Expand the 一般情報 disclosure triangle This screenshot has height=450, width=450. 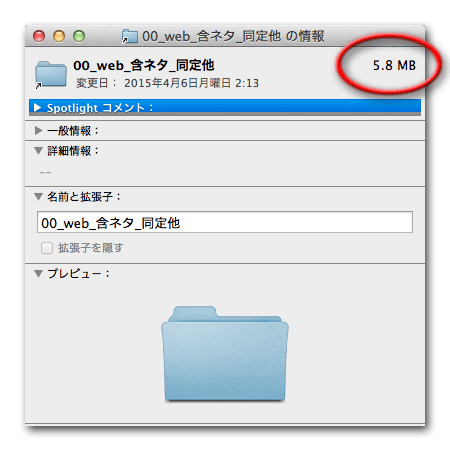(38, 130)
